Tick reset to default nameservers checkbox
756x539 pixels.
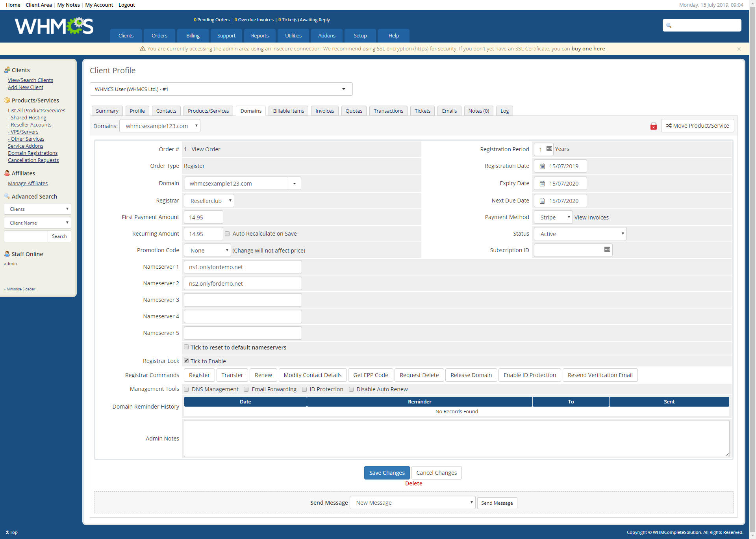point(186,347)
